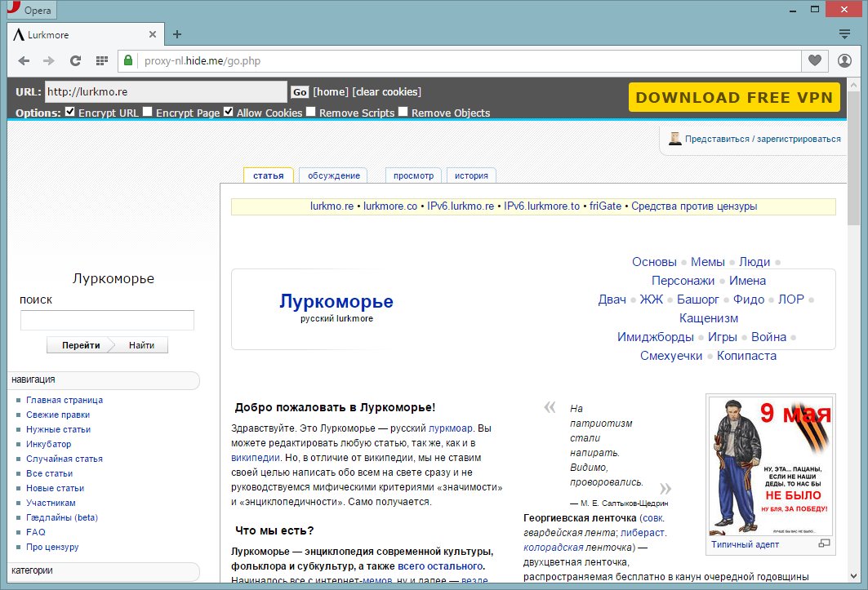Open the tab list menu at right
The height and width of the screenshot is (590, 868).
tap(845, 34)
